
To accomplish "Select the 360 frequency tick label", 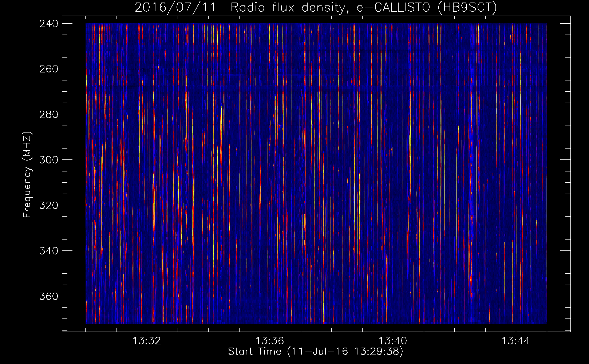I will click(x=49, y=296).
